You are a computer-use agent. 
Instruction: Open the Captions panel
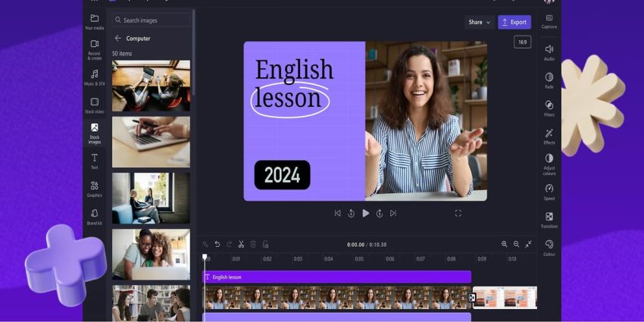(x=549, y=21)
